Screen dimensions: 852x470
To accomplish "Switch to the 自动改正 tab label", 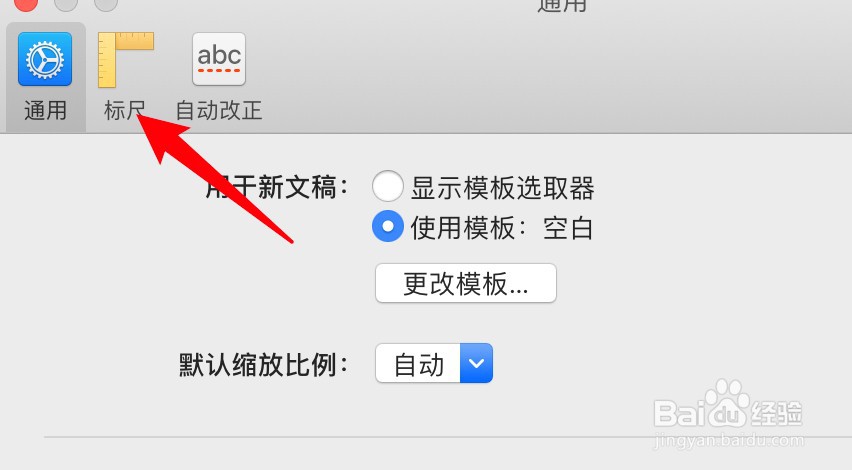I will [219, 110].
